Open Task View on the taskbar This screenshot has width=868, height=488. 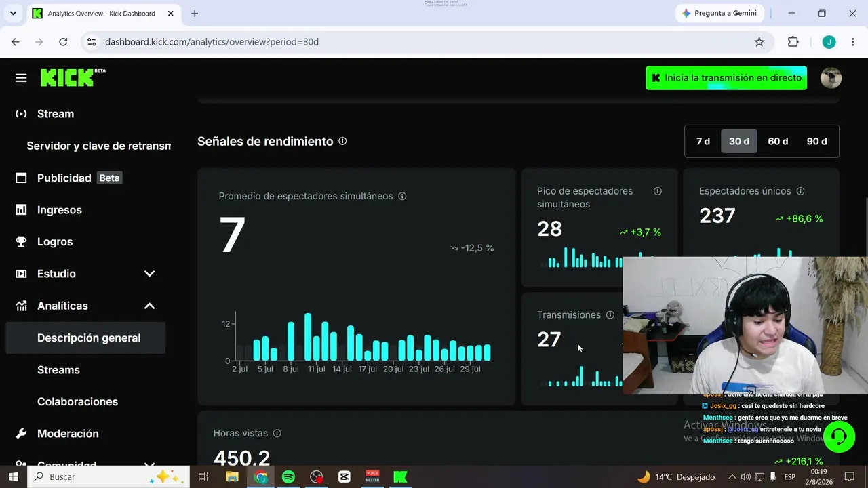point(203,477)
